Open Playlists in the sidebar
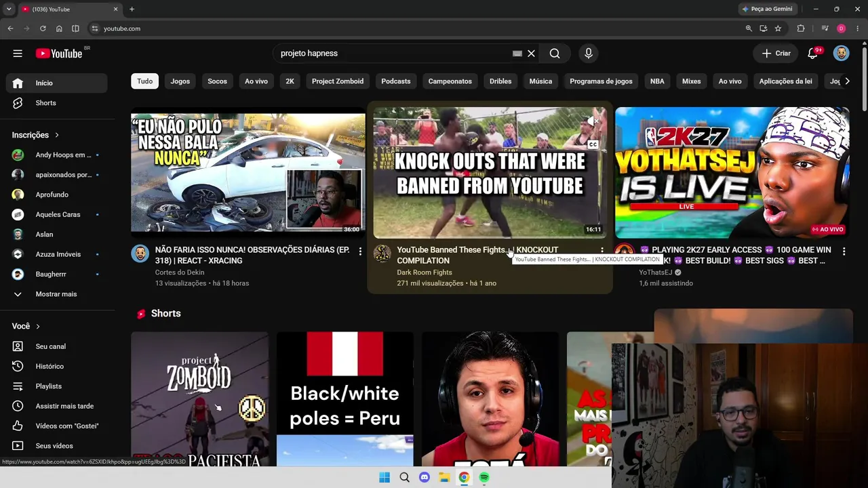Screen dimensions: 868x488 pyautogui.click(x=57, y=386)
